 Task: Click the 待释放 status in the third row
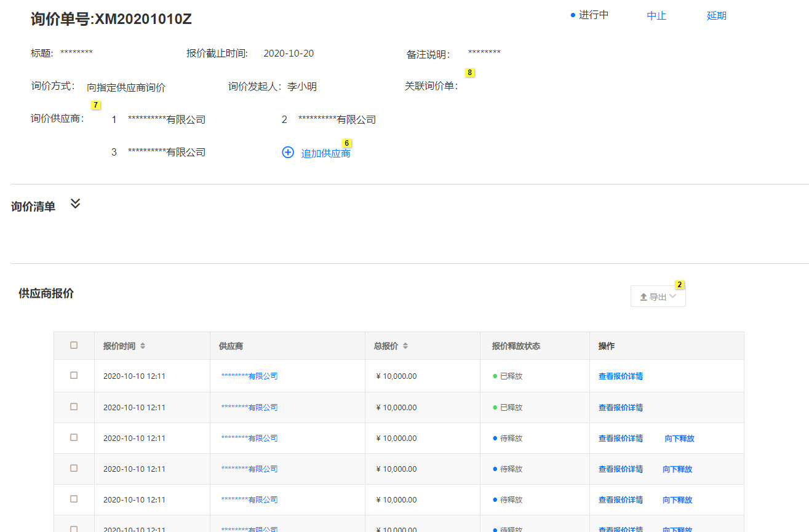point(508,439)
